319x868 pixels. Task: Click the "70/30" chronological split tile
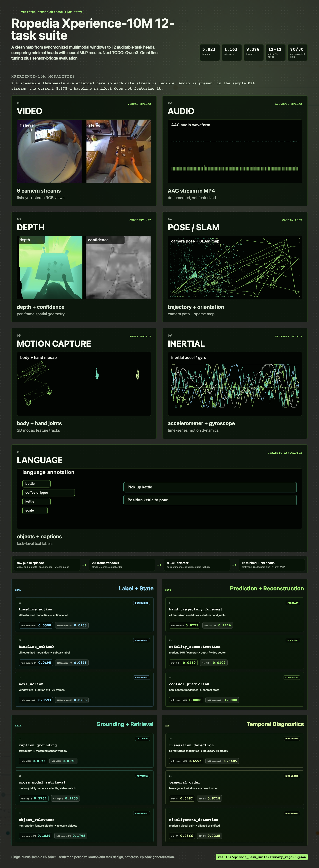click(297, 53)
